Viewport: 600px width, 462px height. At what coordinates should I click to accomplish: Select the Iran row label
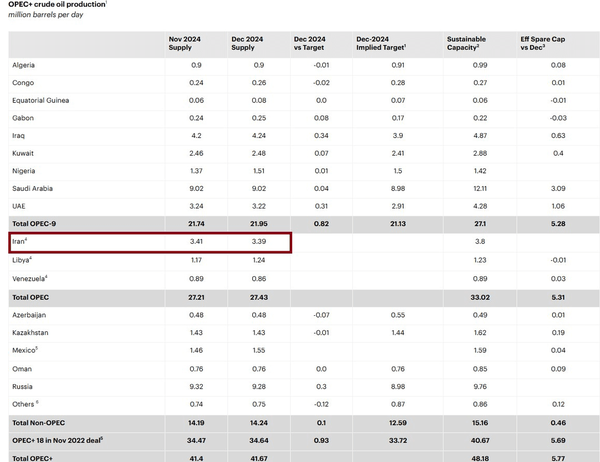[x=19, y=241]
